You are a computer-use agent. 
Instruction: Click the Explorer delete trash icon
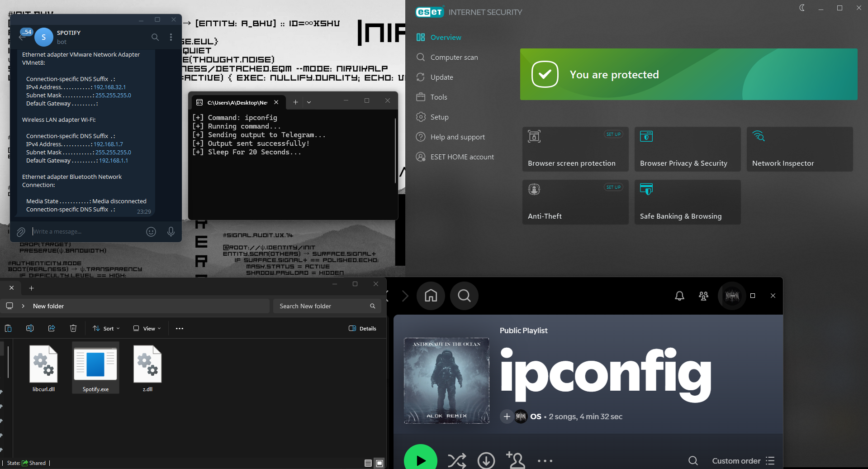point(73,328)
